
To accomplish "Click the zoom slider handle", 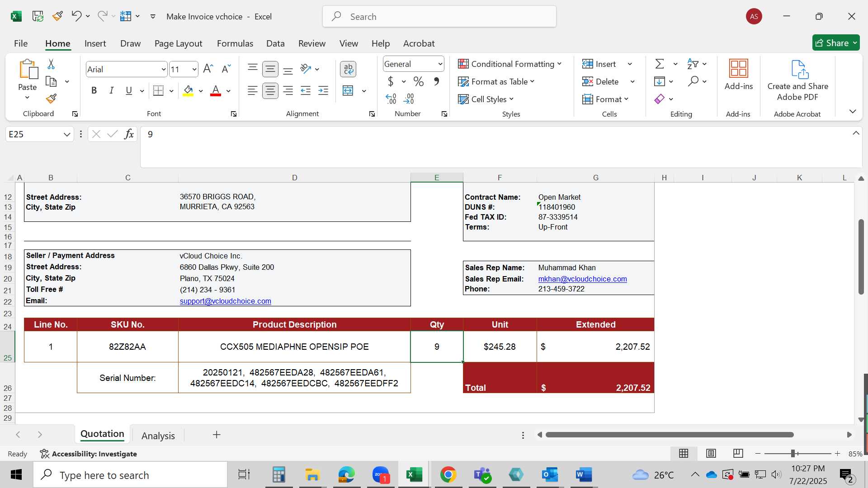I will tap(793, 453).
